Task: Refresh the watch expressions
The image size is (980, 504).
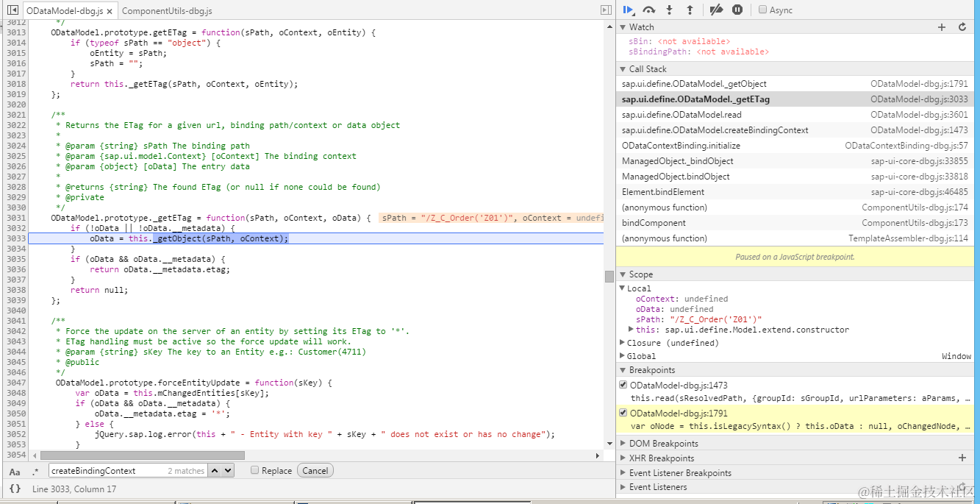Action: click(962, 27)
